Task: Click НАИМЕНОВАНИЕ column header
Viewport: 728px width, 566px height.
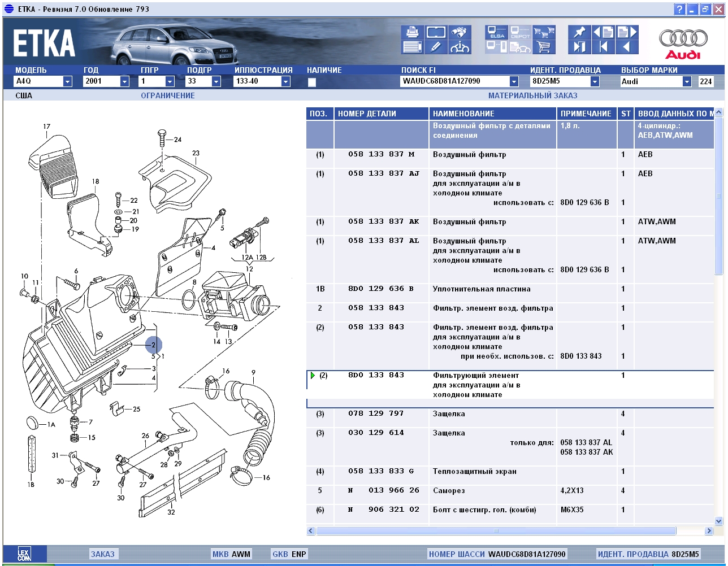Action: click(x=493, y=114)
